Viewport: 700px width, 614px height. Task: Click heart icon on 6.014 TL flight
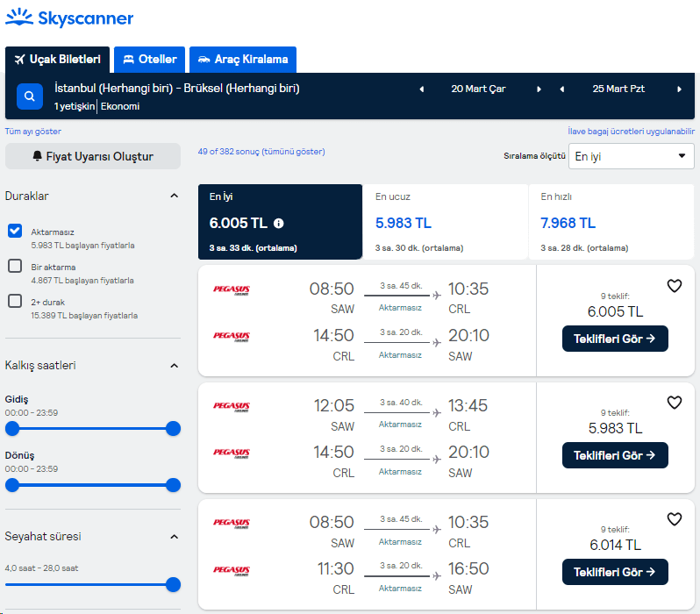click(674, 519)
